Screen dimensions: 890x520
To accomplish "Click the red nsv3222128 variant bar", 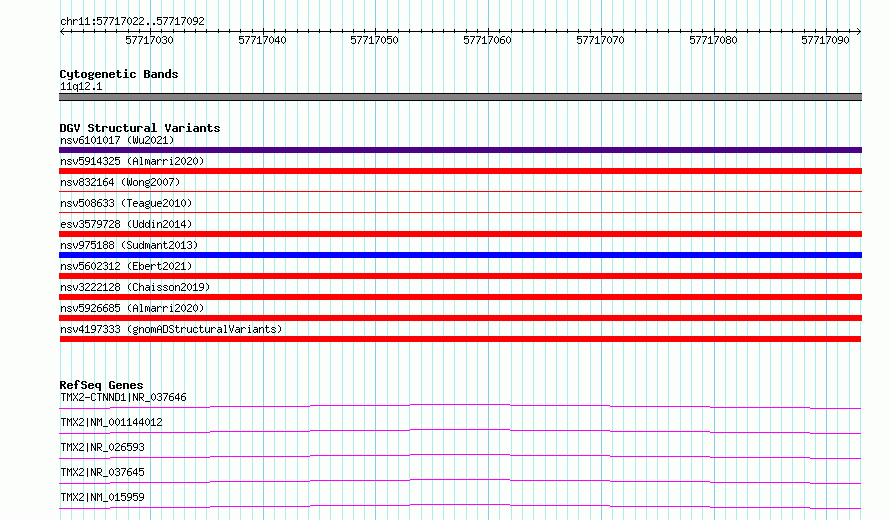I will click(460, 297).
